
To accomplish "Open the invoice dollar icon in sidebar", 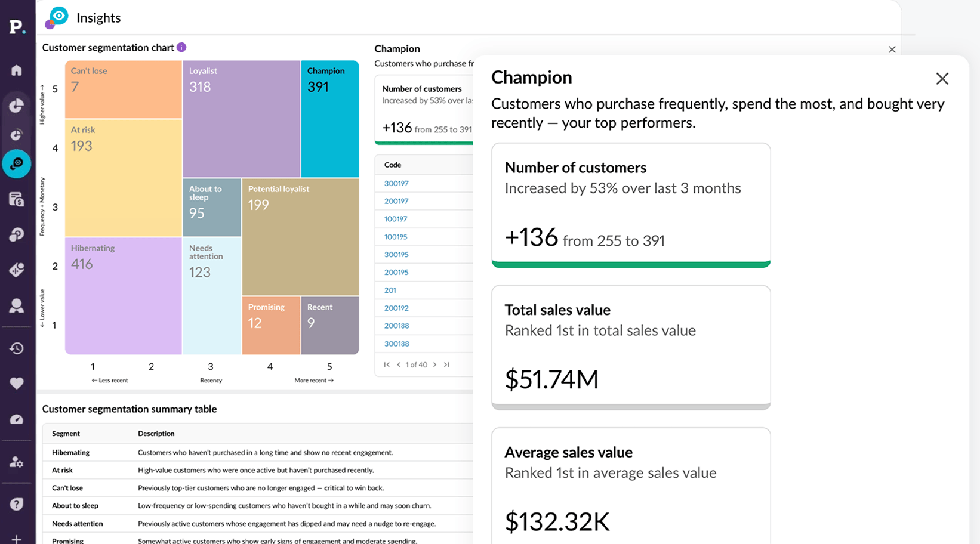I will coord(17,199).
